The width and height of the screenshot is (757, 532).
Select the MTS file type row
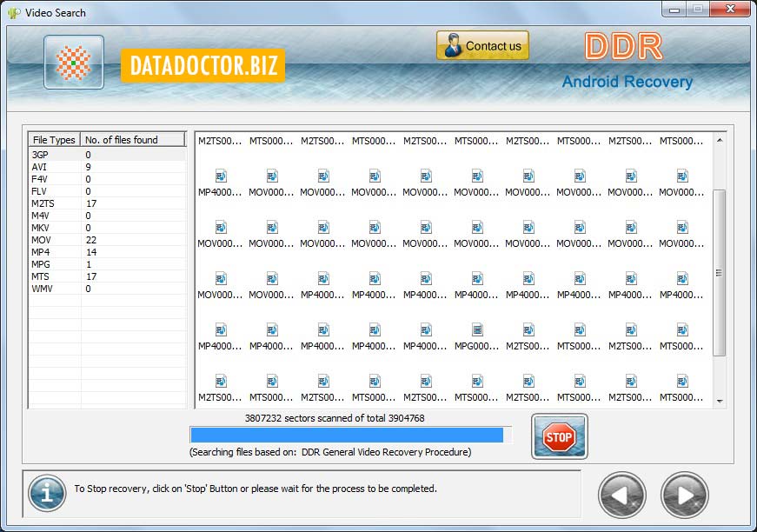107,276
